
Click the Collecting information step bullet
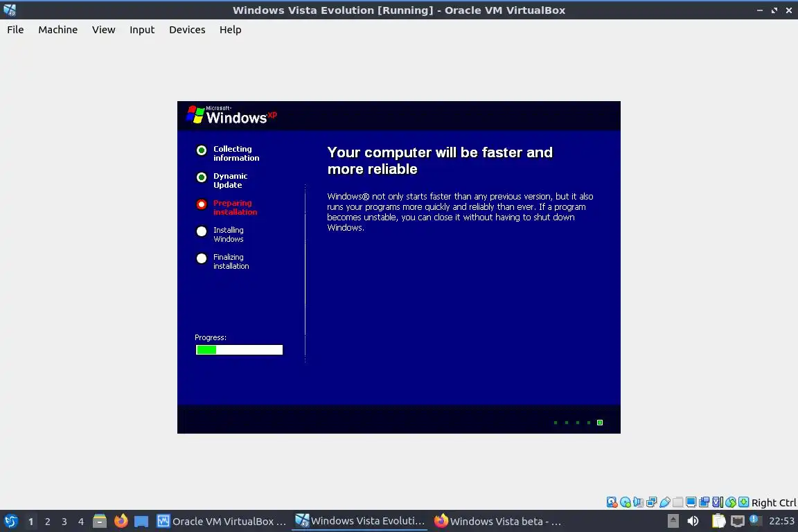point(202,150)
